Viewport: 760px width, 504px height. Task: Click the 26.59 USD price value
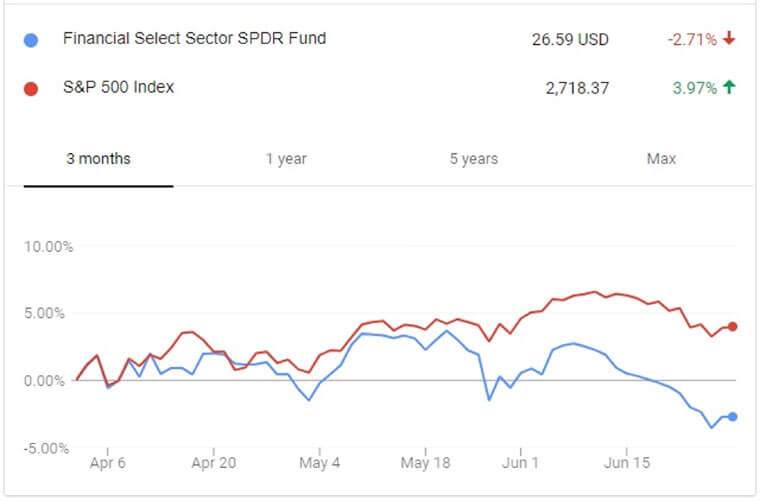(x=570, y=40)
